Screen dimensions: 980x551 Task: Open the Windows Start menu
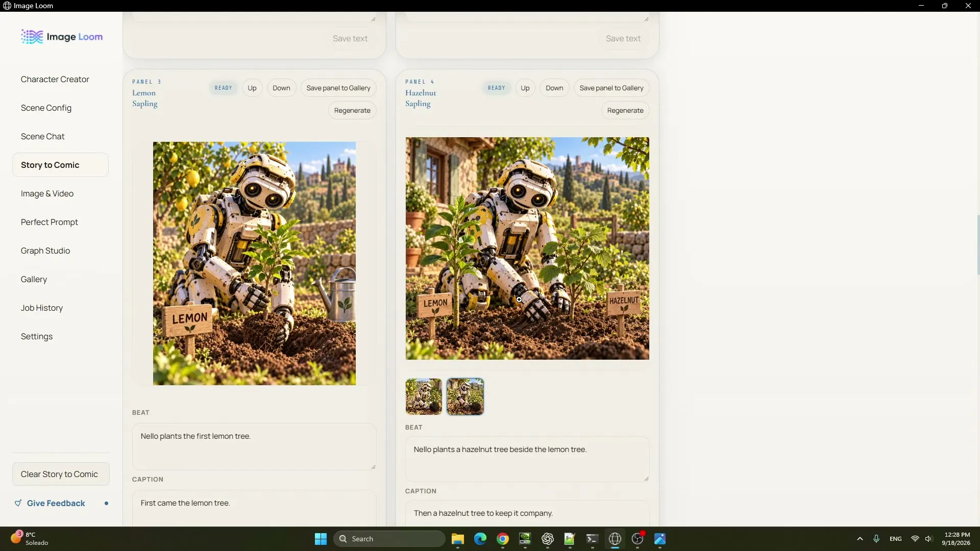[321, 539]
